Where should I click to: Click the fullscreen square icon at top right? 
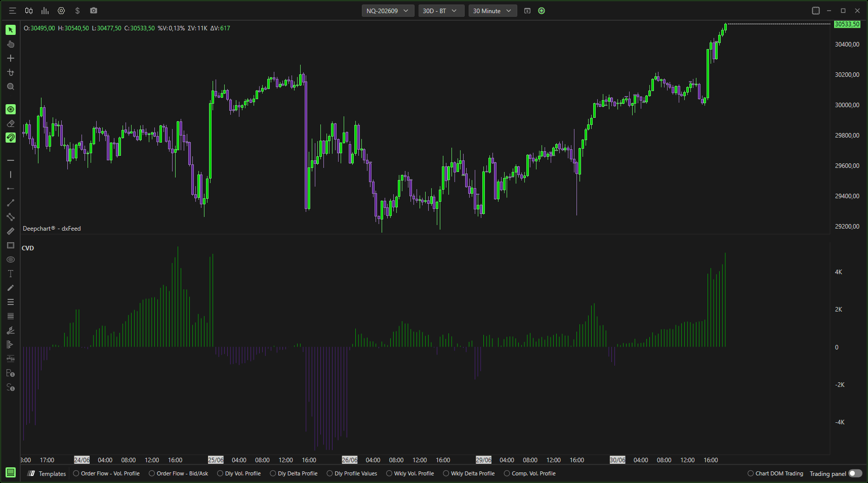816,11
